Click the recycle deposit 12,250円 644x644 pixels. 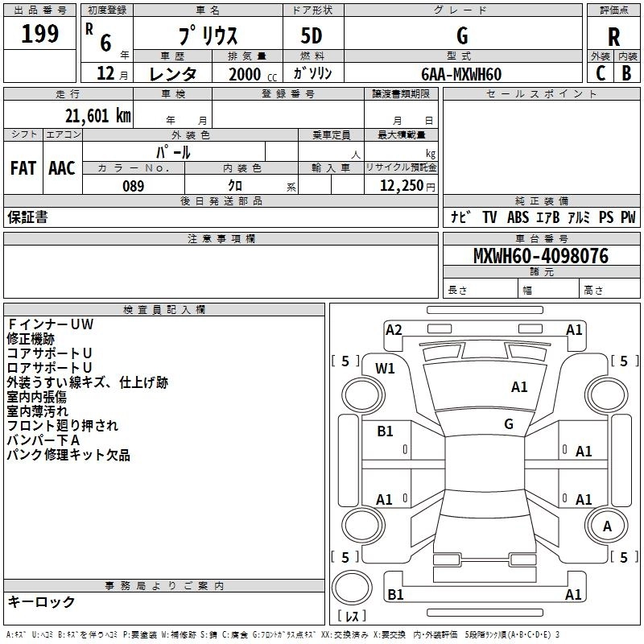407,186
